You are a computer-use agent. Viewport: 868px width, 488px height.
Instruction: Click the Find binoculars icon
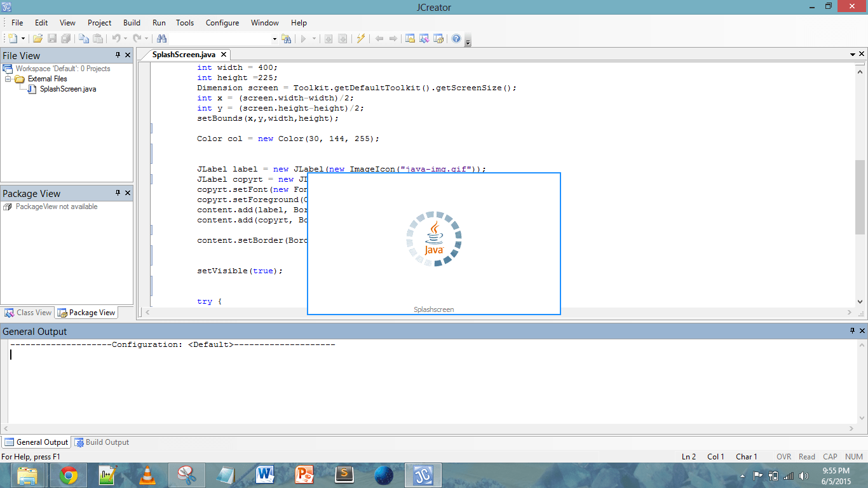[x=161, y=39]
